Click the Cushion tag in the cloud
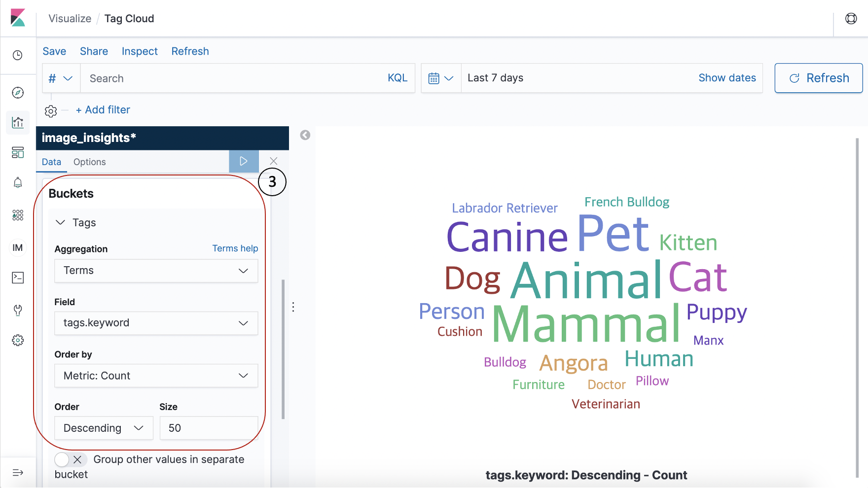The width and height of the screenshot is (868, 488). click(x=460, y=332)
